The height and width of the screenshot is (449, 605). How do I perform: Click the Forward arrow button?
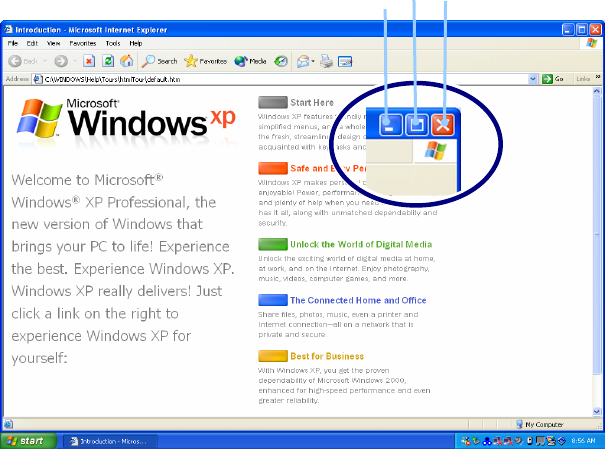(x=61, y=61)
